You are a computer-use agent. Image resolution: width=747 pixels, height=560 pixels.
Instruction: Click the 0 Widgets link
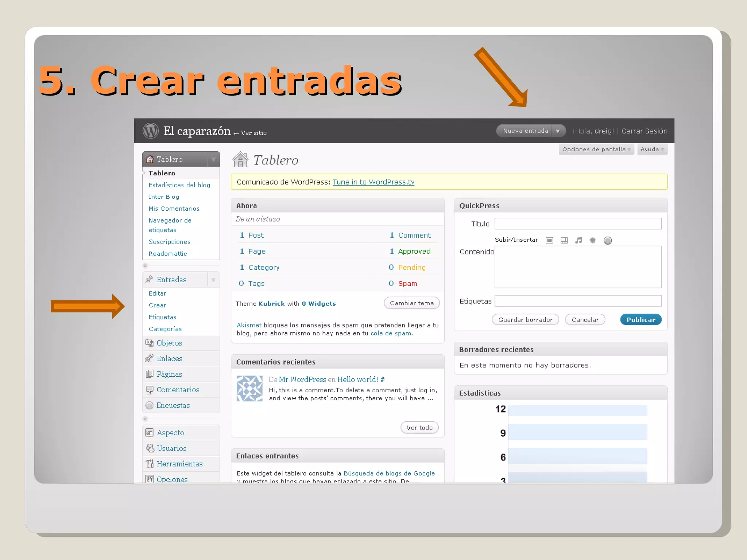[318, 303]
